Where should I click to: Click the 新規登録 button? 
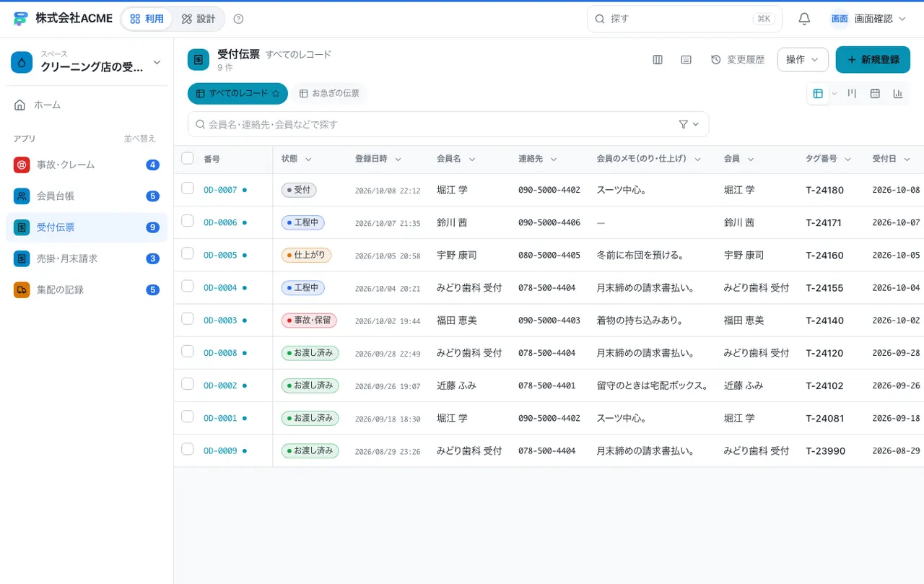tap(873, 60)
